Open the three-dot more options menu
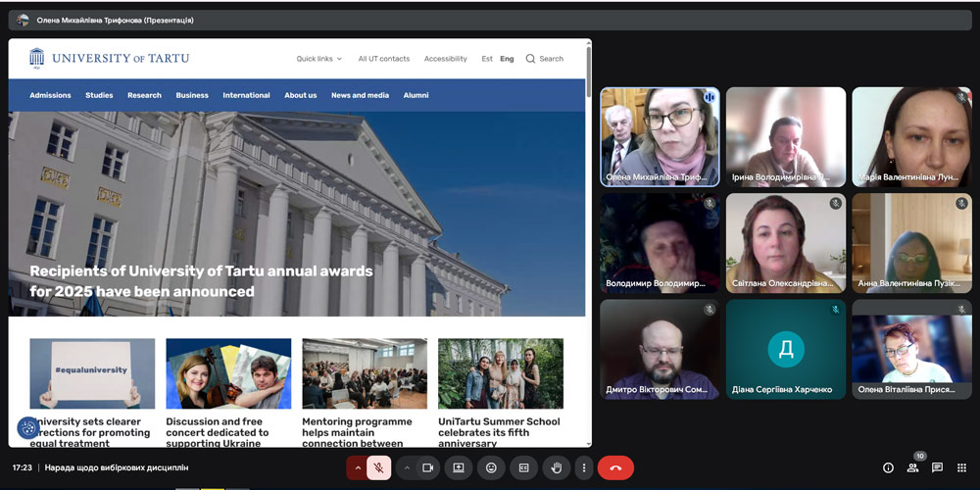 click(x=583, y=467)
